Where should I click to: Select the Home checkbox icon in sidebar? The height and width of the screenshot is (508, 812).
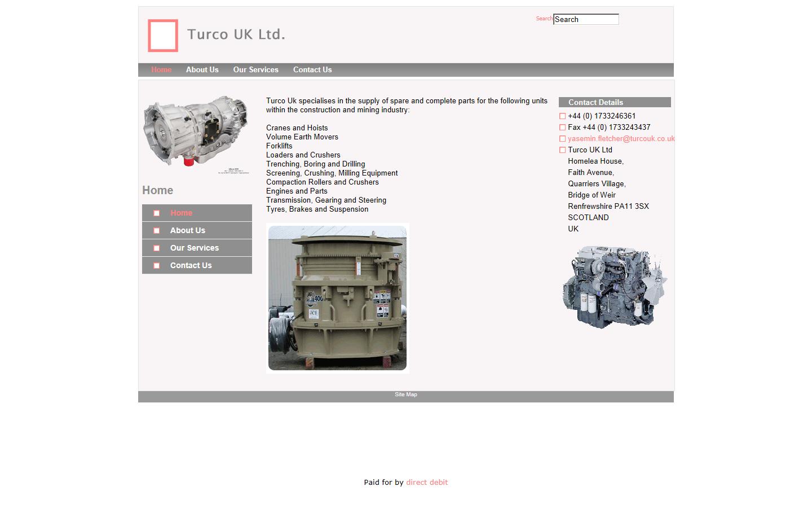(156, 213)
